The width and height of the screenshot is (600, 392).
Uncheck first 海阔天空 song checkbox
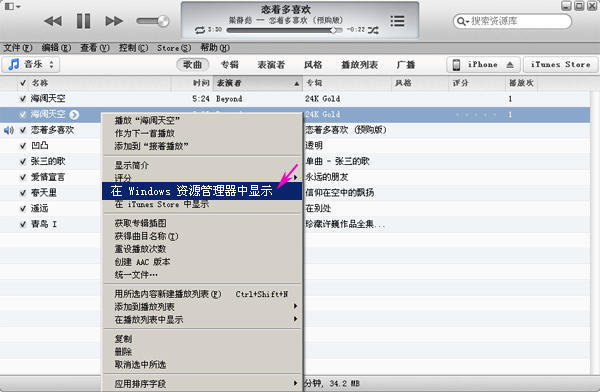pos(23,99)
